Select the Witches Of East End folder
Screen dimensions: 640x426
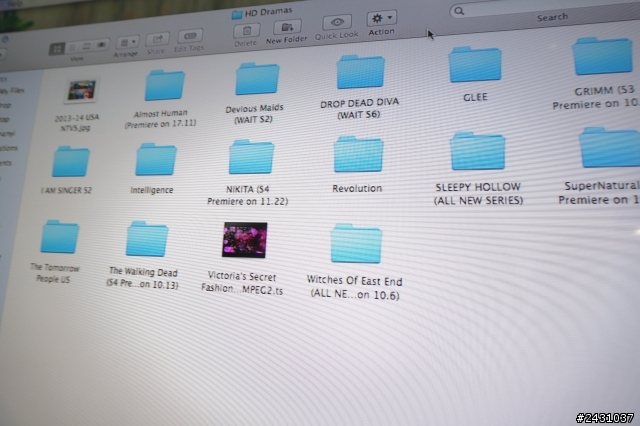[x=356, y=244]
